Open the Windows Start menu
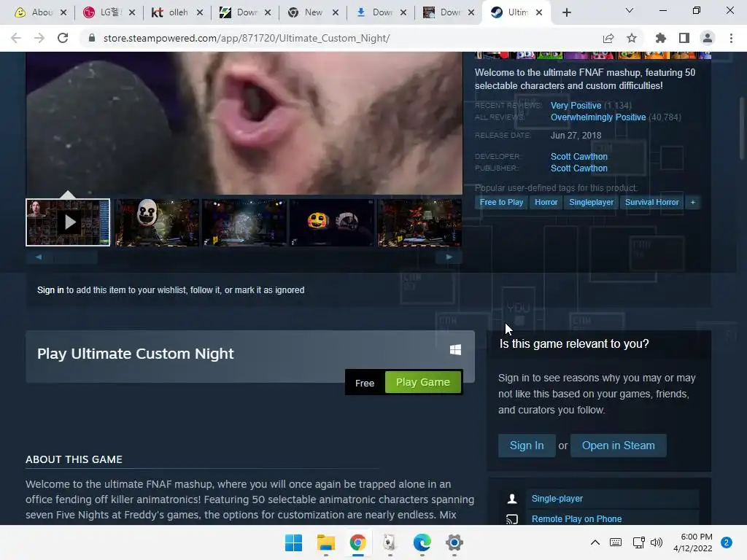 293,542
